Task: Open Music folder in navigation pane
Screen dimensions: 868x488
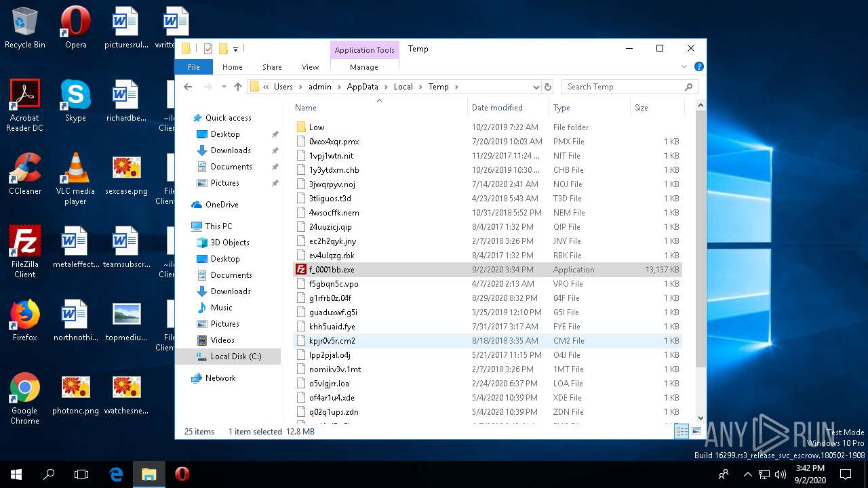Action: pyautogui.click(x=221, y=308)
